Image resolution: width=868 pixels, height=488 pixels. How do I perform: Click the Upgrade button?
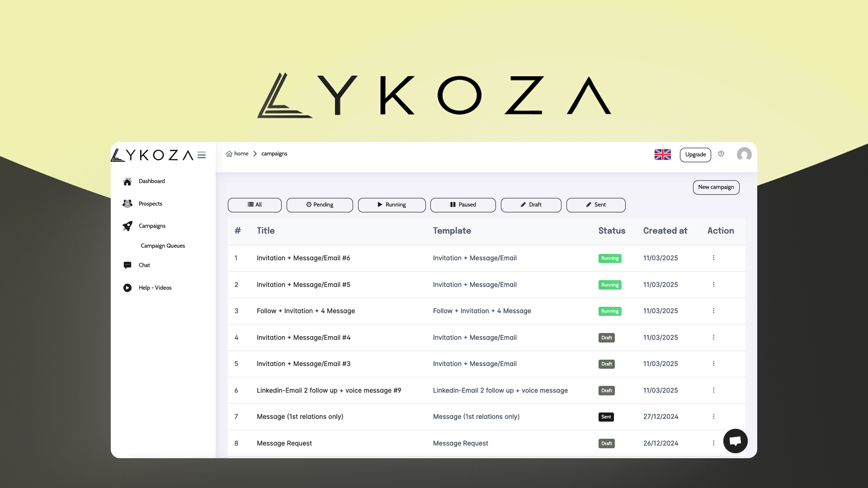695,155
